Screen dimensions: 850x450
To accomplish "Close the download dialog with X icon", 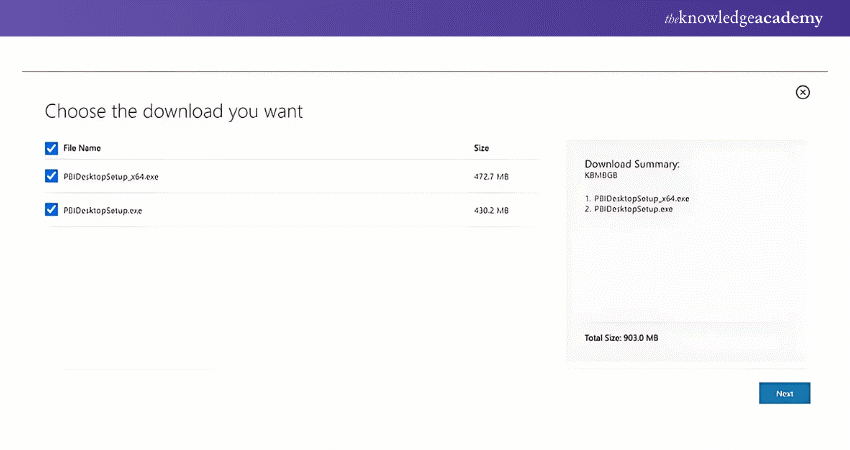I will [802, 92].
